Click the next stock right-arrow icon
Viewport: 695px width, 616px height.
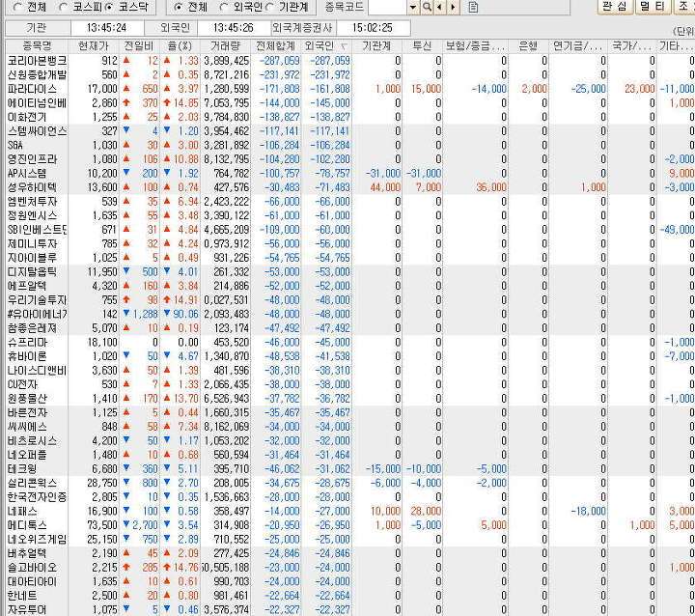point(453,7)
